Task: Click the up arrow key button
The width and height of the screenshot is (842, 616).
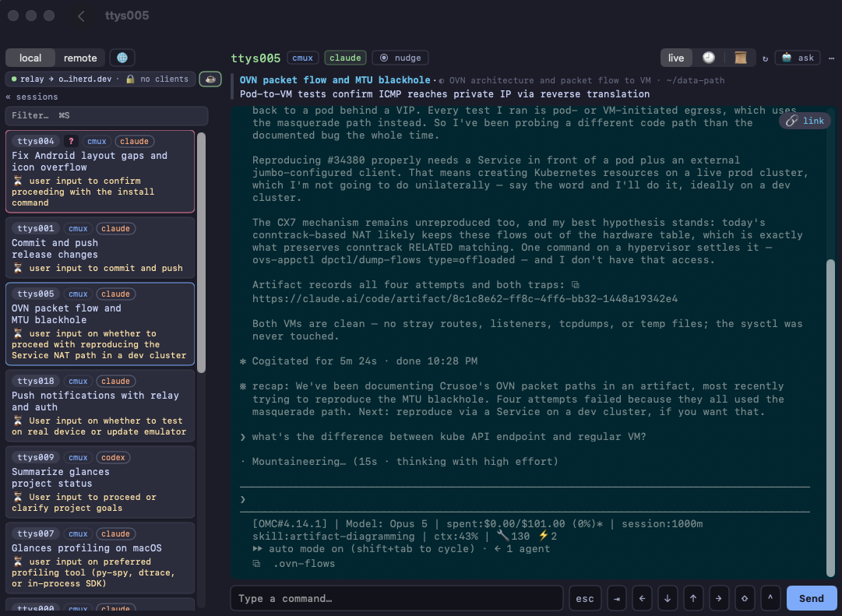Action: [693, 599]
